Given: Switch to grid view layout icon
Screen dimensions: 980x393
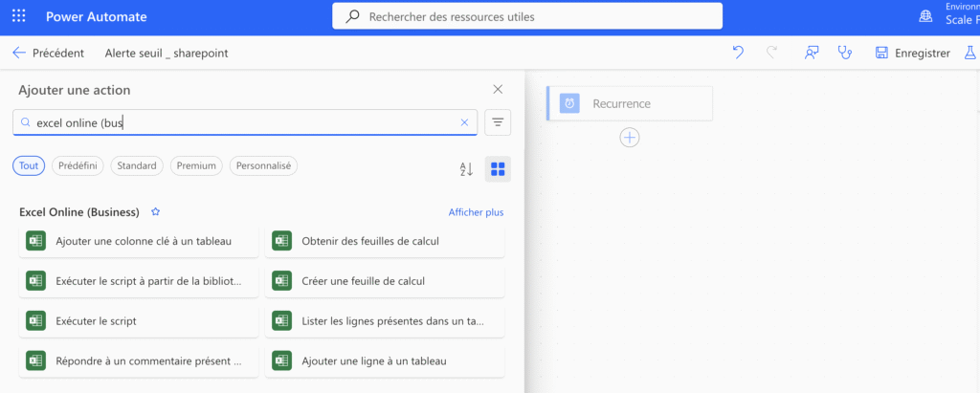Looking at the screenshot, I should (x=498, y=169).
